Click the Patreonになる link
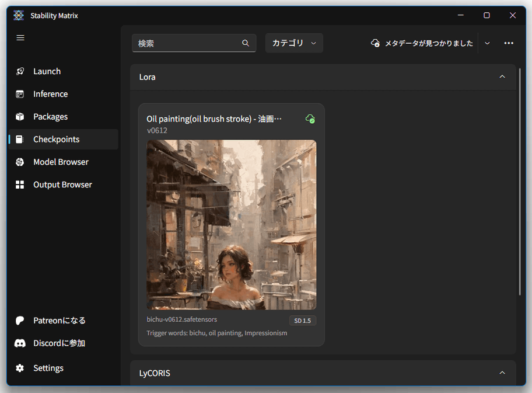532x393 pixels. point(64,321)
